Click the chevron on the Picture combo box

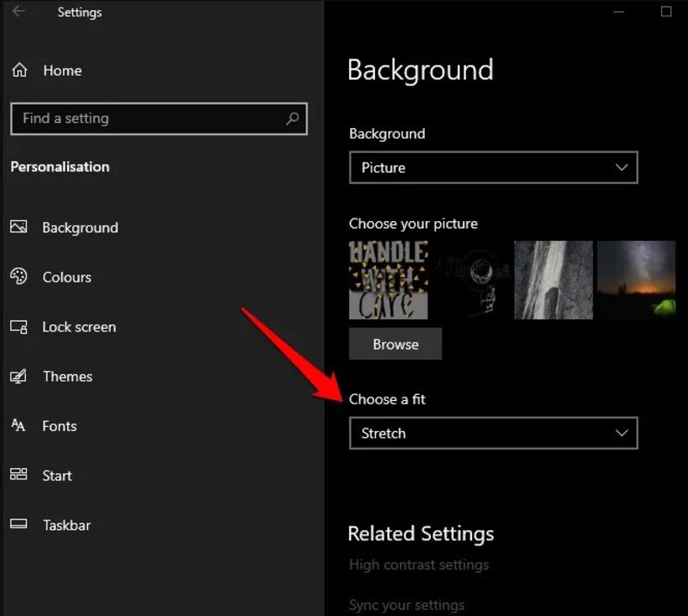pyautogui.click(x=621, y=167)
